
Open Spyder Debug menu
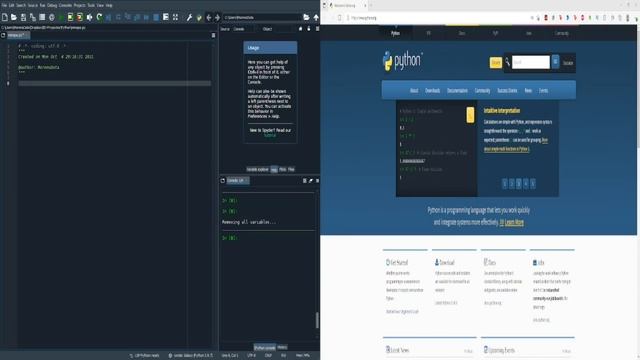(52, 6)
